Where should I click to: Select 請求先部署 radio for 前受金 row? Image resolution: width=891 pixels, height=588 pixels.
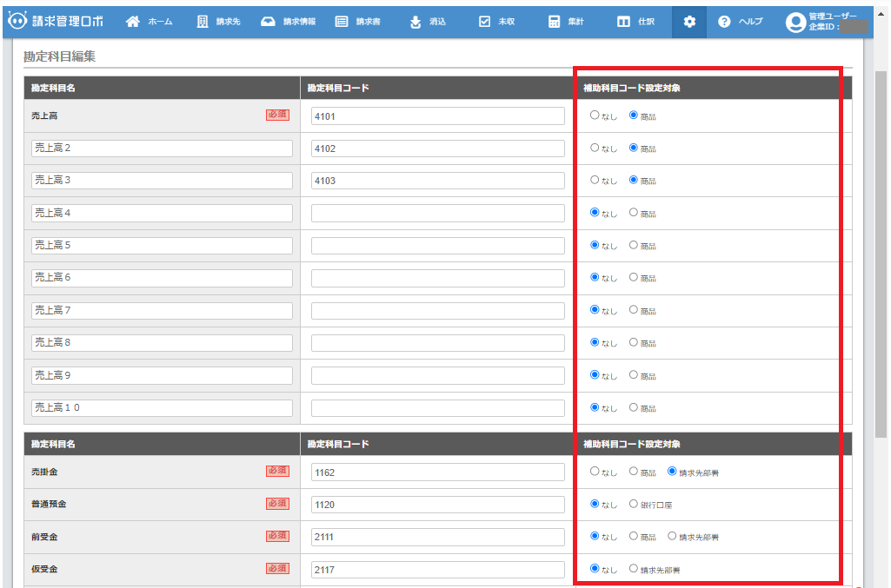(672, 536)
